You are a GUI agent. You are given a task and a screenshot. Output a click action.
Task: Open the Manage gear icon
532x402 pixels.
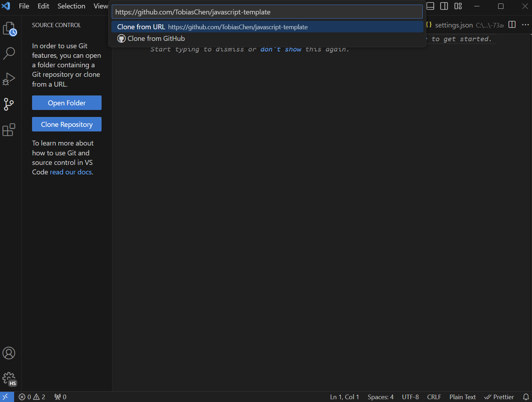tap(9, 379)
